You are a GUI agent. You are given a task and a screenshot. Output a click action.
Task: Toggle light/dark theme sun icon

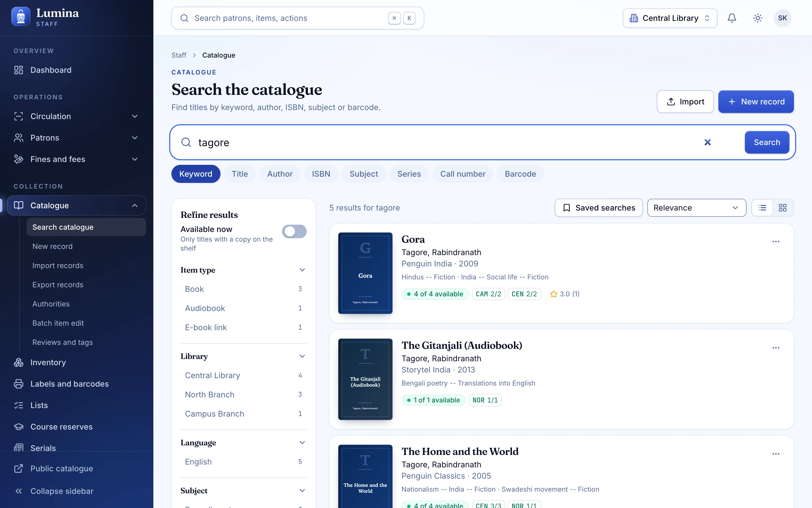(758, 18)
